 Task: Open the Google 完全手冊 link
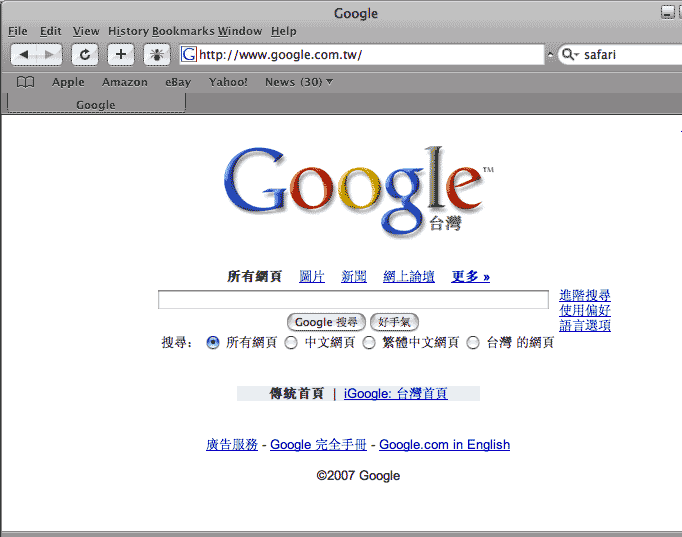[x=318, y=444]
